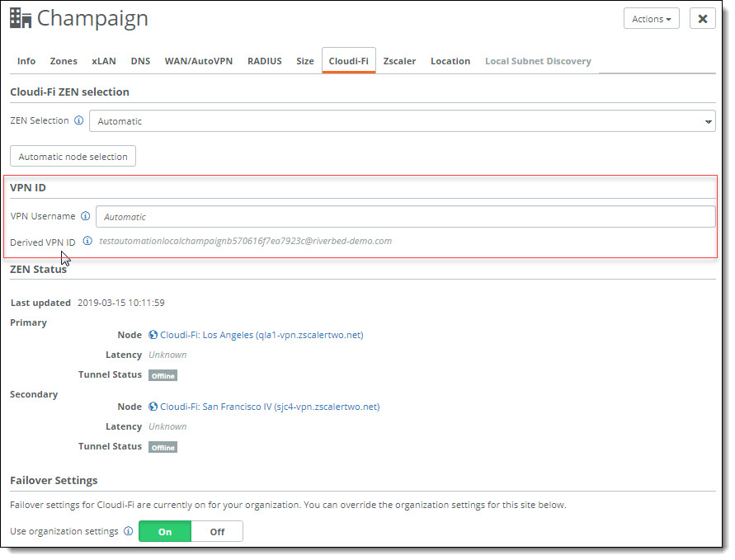Turn On use organization settings
The image size is (735, 560).
165,531
